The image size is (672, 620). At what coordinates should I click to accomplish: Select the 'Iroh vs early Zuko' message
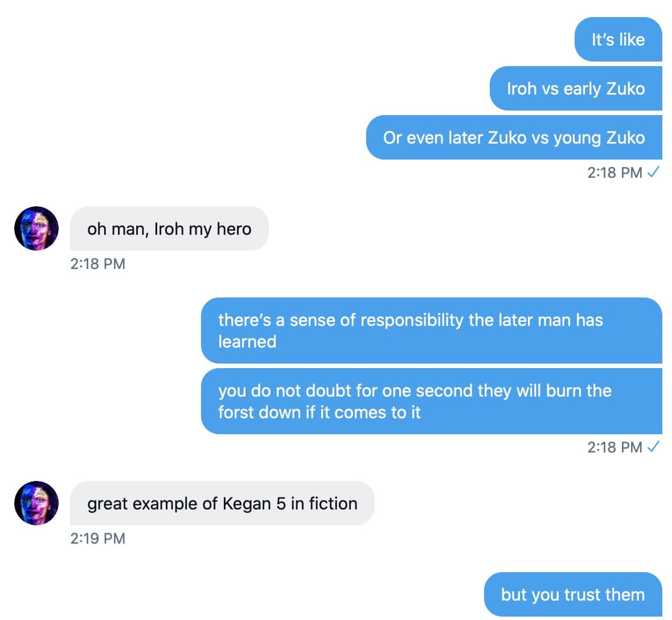pos(575,88)
